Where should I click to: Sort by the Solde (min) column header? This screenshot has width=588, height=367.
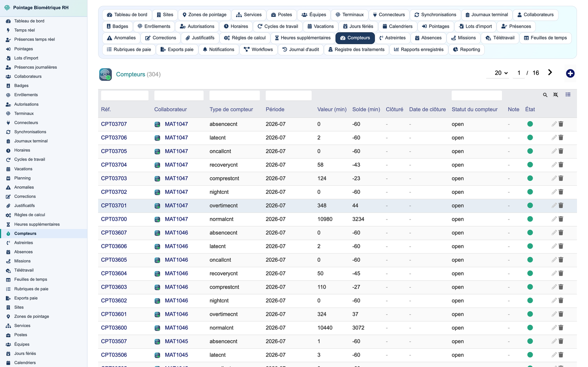[366, 109]
